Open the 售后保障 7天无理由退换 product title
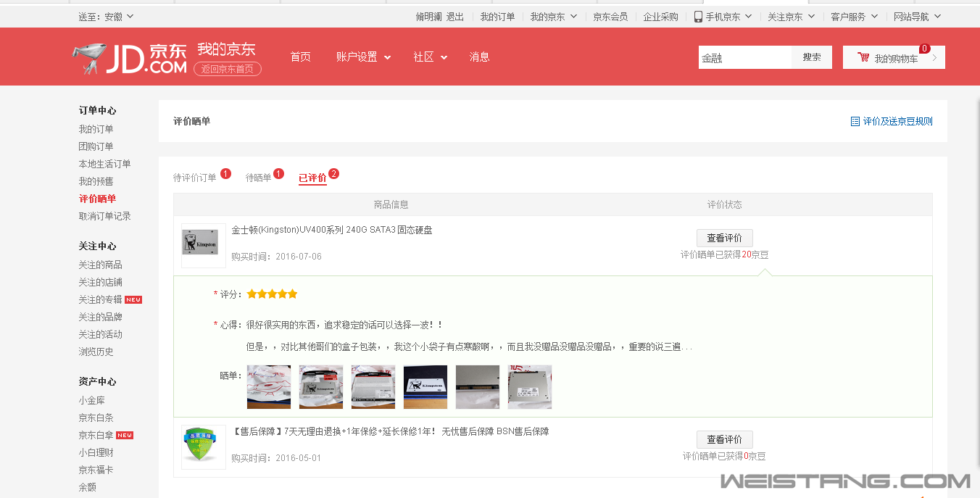This screenshot has width=980, height=498. [x=390, y=432]
